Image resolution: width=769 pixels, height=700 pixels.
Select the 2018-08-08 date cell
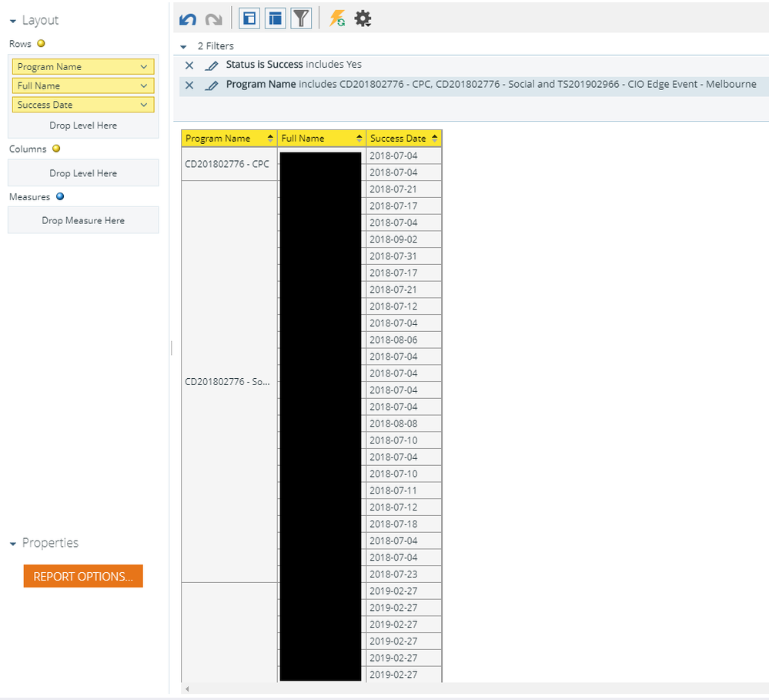click(404, 424)
